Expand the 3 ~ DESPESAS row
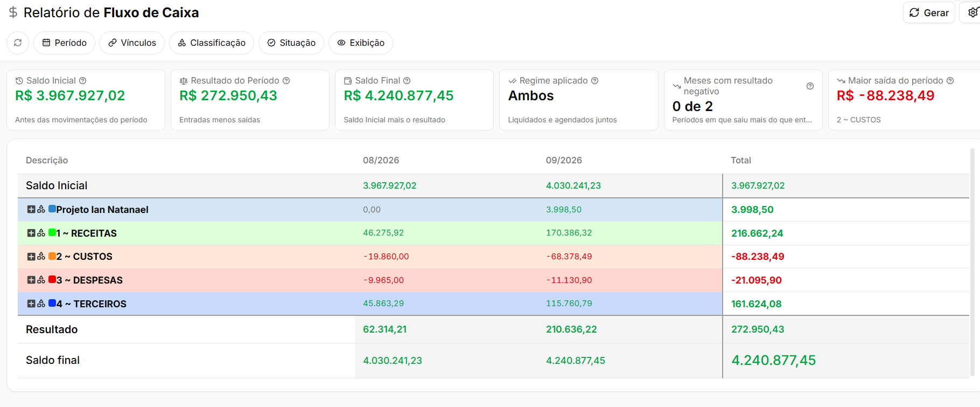Viewport: 980px width, 407px height. [x=31, y=280]
